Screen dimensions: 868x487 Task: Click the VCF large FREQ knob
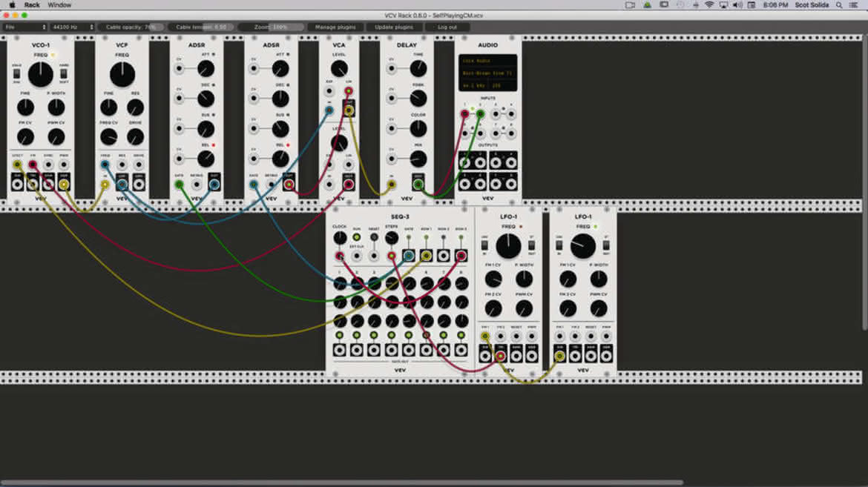[122, 75]
